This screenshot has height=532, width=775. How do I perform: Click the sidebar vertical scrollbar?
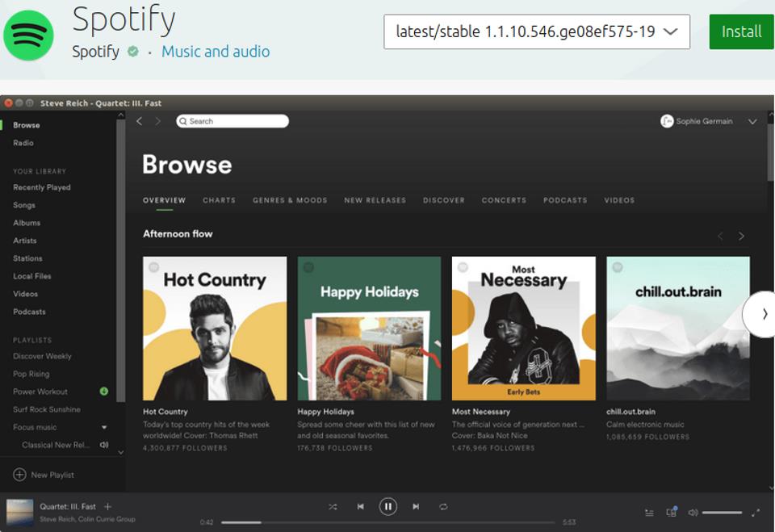[x=120, y=261]
